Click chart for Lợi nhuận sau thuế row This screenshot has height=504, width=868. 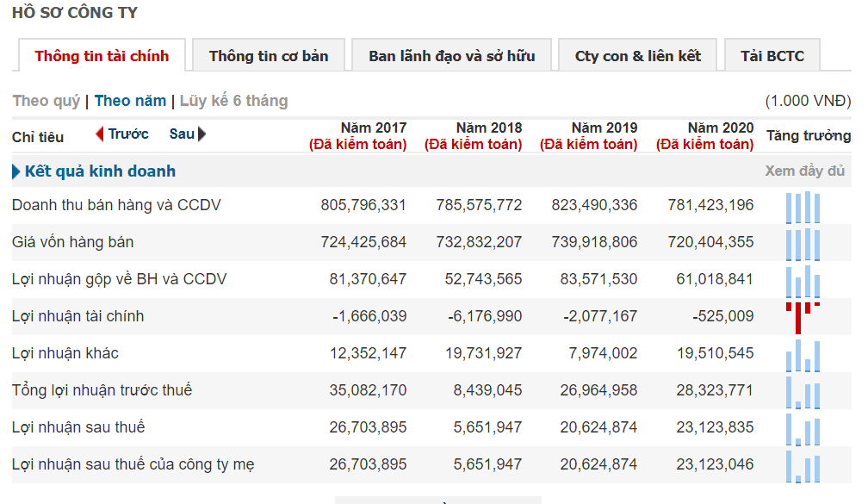coord(803,428)
